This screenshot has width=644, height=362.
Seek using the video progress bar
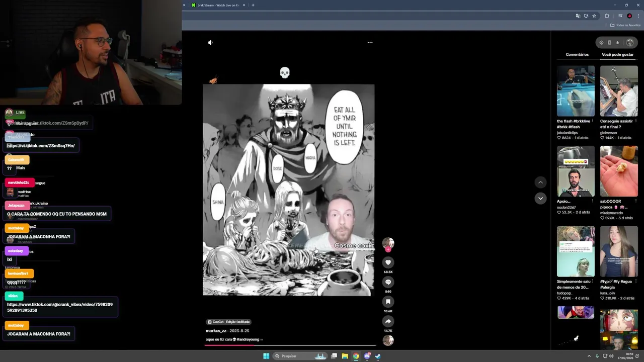pyautogui.click(x=290, y=345)
